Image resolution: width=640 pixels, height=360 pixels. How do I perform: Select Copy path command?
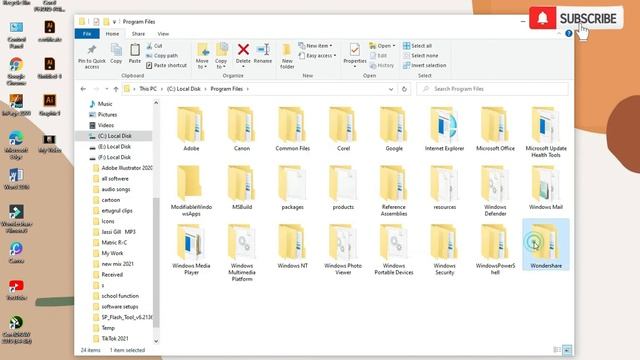[x=162, y=56]
